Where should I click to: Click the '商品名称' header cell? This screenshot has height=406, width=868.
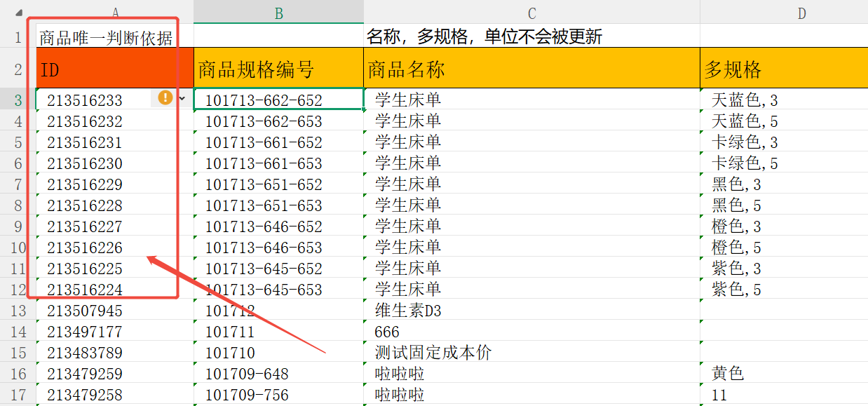(531, 68)
